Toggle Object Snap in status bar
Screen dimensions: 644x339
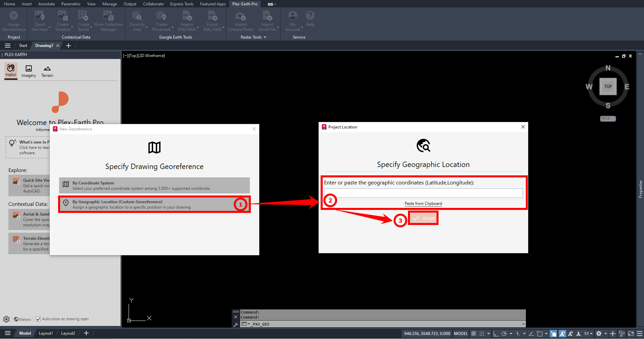point(540,334)
